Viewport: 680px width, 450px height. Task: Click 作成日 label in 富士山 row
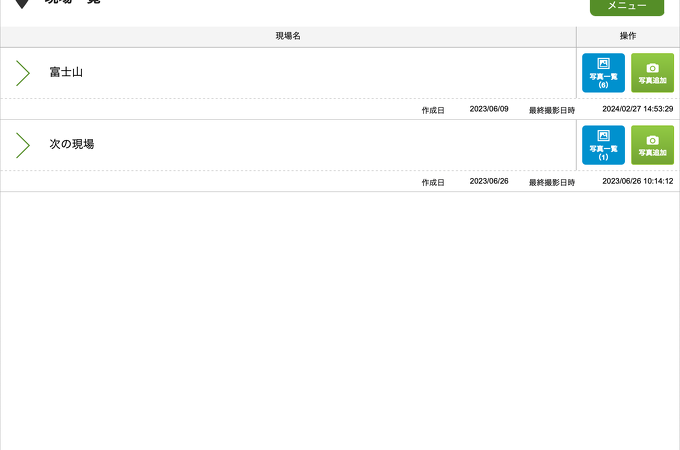(x=433, y=110)
